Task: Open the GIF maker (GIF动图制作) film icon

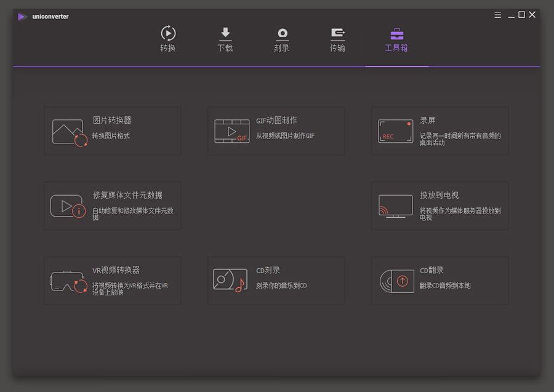Action: pos(231,131)
